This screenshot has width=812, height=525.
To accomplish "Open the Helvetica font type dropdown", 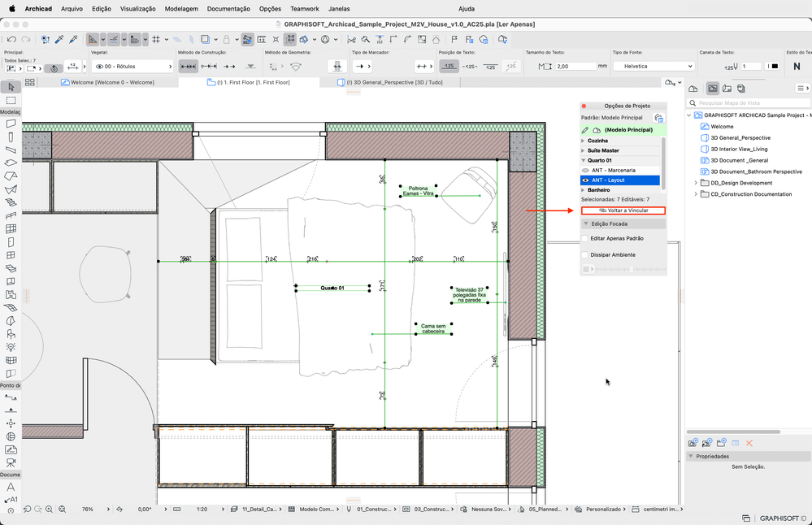I will click(x=653, y=67).
